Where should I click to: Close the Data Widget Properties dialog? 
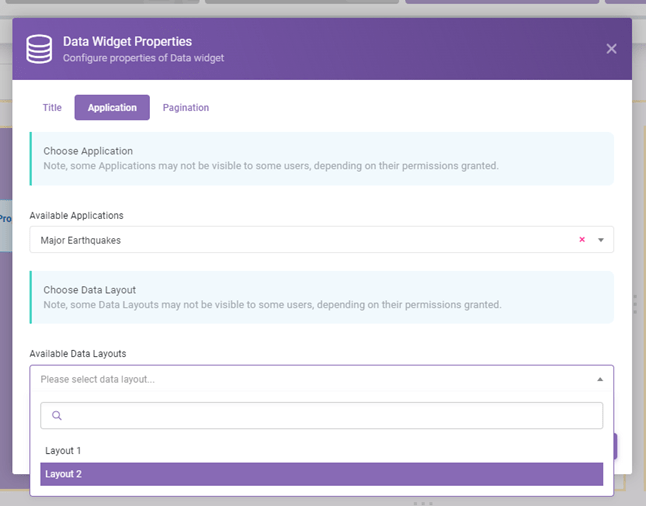[611, 49]
